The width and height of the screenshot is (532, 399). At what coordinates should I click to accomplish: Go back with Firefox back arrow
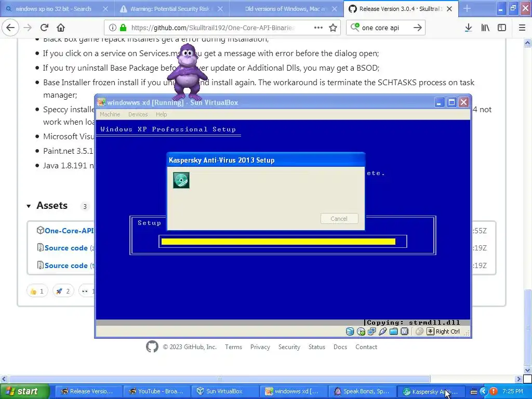pos(10,28)
